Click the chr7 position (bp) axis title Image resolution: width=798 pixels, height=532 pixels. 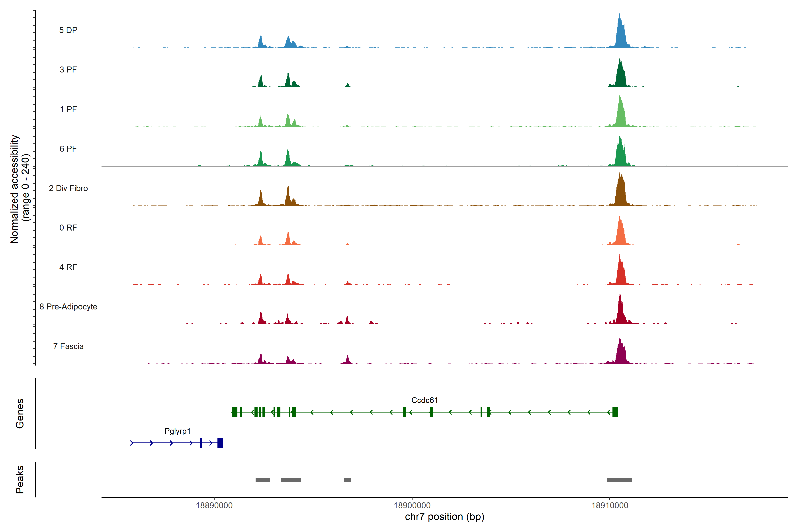coord(444,517)
